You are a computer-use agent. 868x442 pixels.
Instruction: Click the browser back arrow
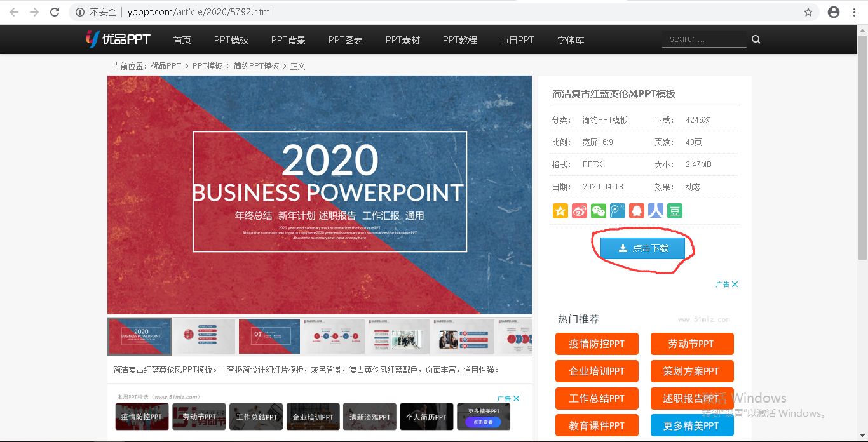point(14,12)
